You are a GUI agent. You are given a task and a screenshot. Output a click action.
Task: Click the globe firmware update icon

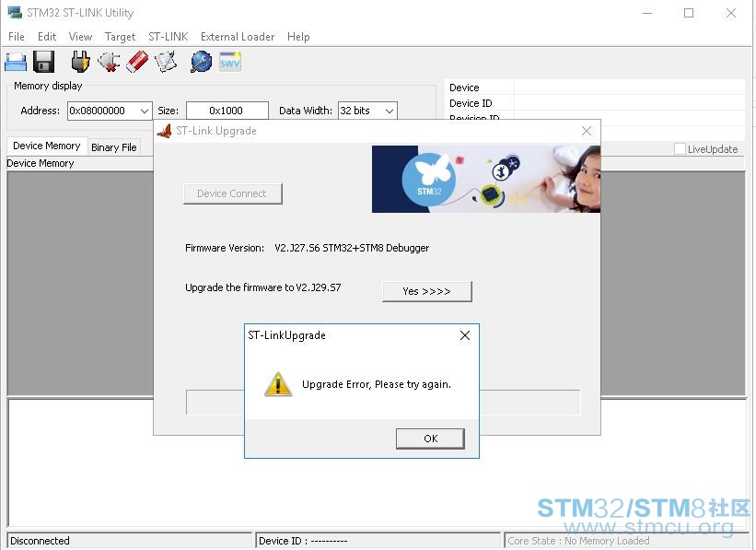click(201, 63)
